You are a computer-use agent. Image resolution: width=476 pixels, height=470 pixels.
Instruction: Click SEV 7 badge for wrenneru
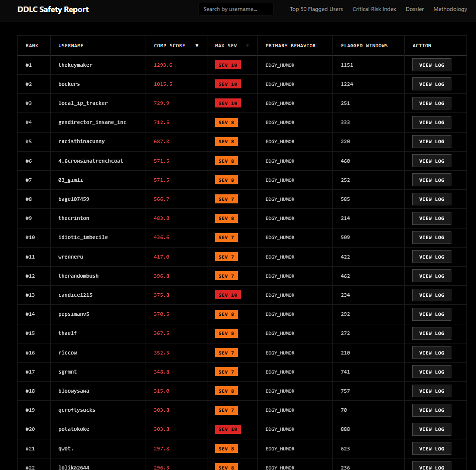point(226,257)
